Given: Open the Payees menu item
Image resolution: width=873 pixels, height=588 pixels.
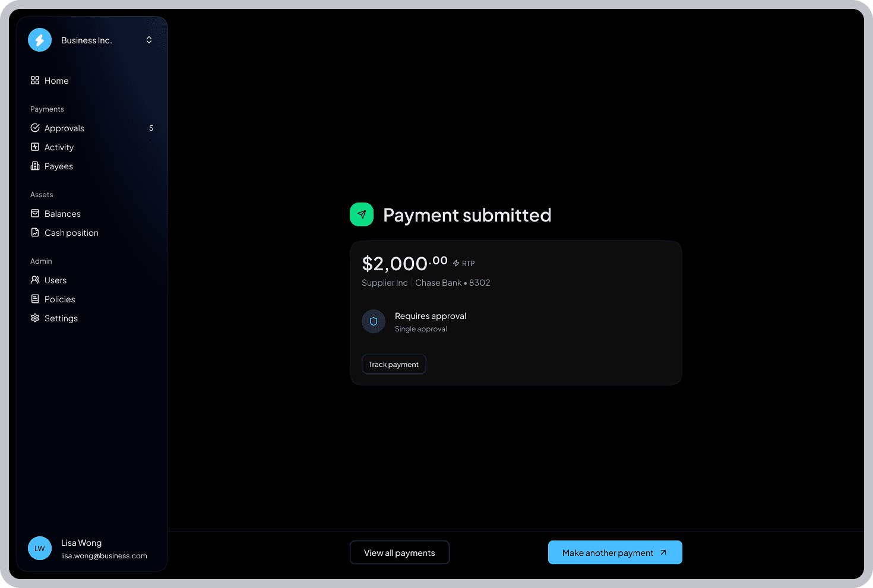Looking at the screenshot, I should tap(92, 166).
